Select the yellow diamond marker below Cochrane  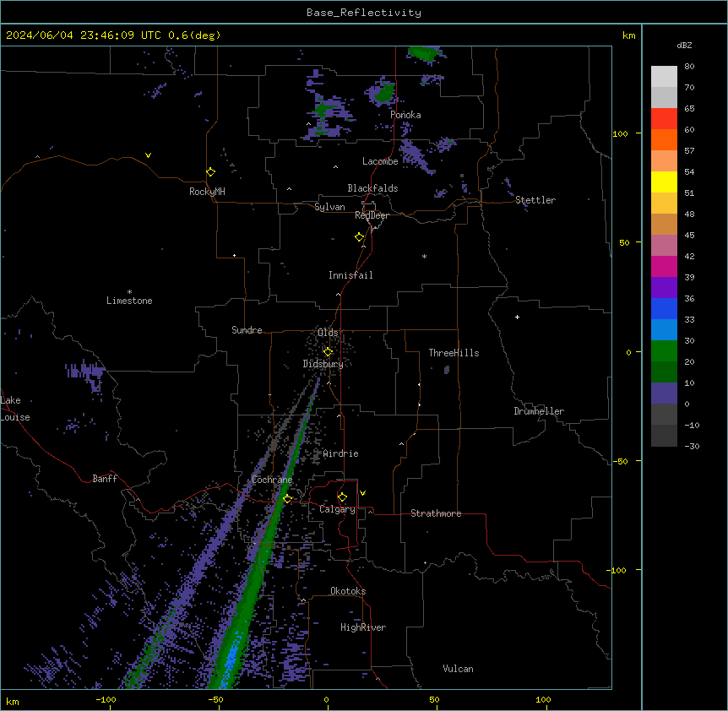pos(287,499)
